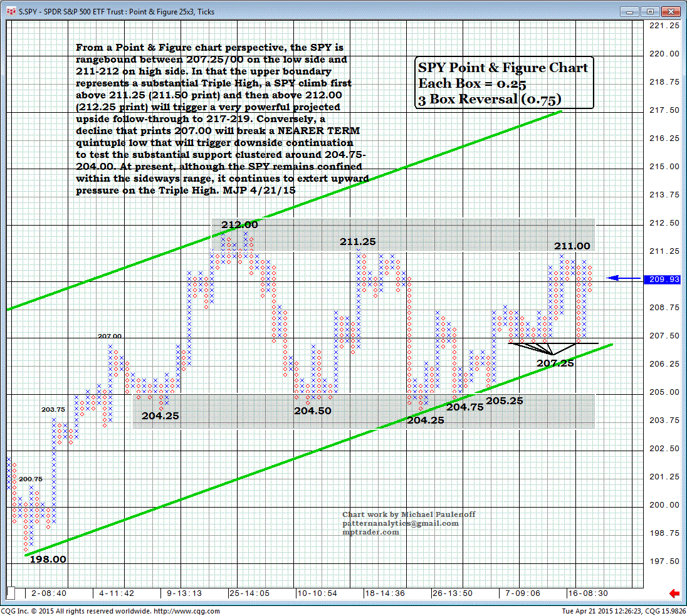Select the 25-14:05 time axis label

(249, 593)
